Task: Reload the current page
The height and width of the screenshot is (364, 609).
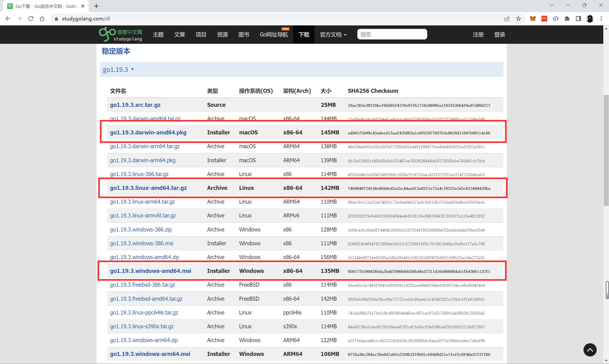Action: pyautogui.click(x=31, y=19)
